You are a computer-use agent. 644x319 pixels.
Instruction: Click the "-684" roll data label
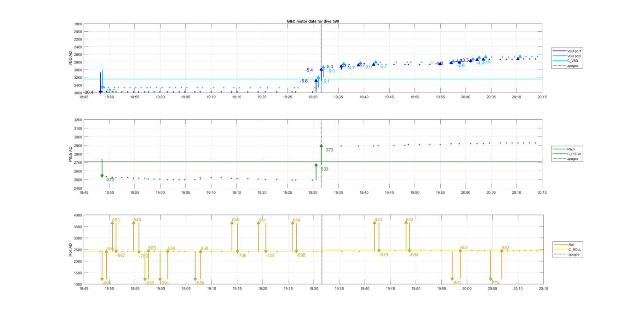pyautogui.click(x=414, y=255)
